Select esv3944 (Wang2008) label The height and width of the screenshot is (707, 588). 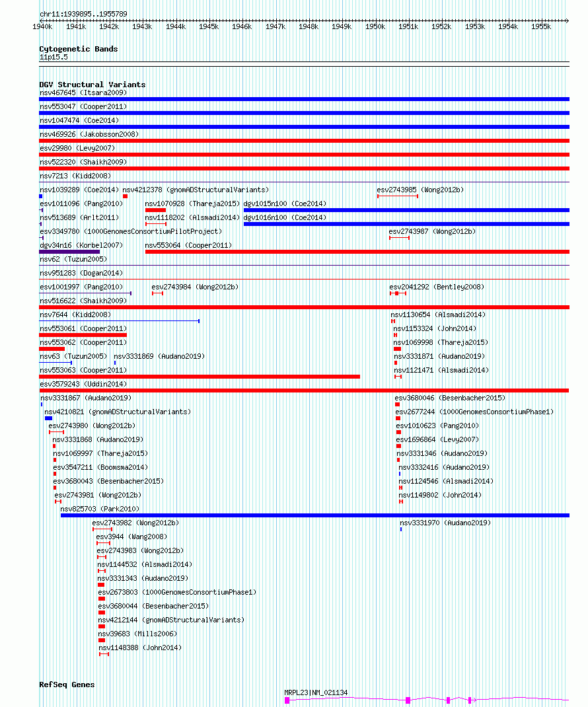[131, 537]
